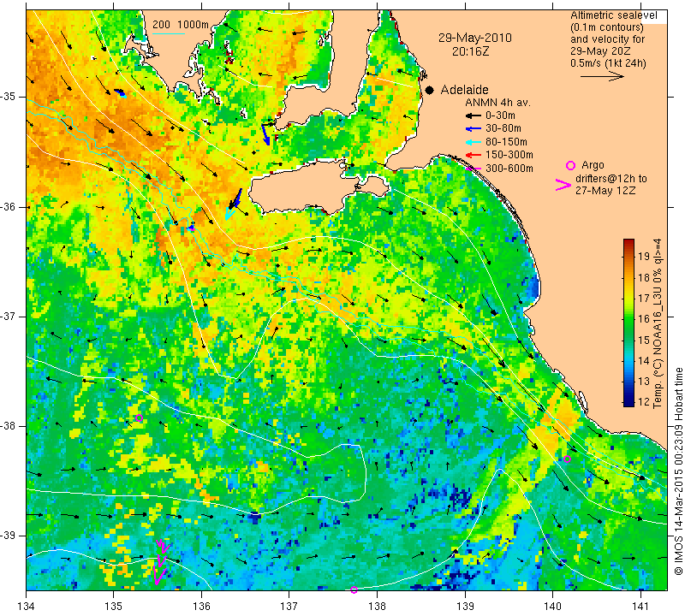Click the latitude axis label -38

pos(9,426)
